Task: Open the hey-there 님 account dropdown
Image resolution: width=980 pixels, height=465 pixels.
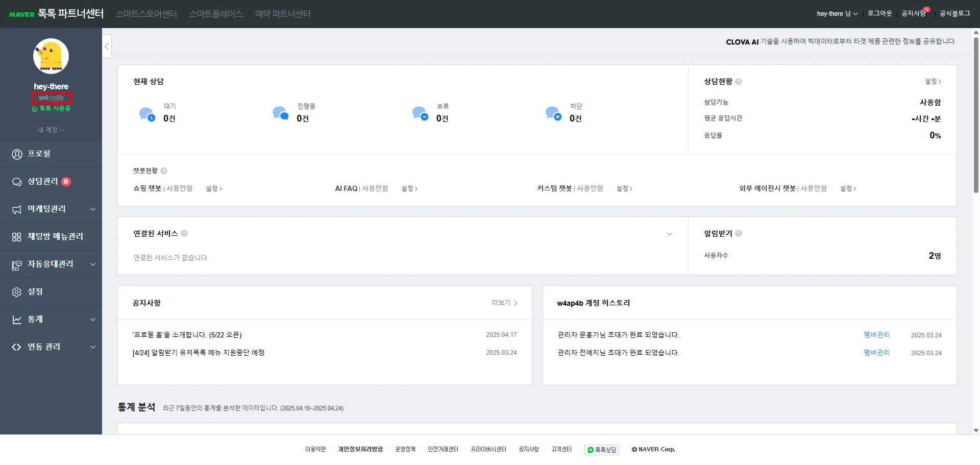Action: pyautogui.click(x=837, y=14)
